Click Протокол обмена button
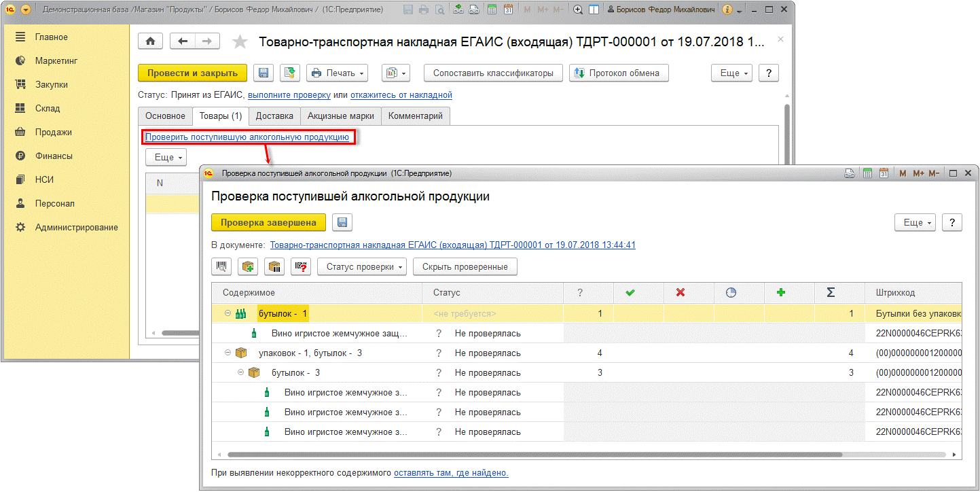Image resolution: width=980 pixels, height=492 pixels. (619, 73)
